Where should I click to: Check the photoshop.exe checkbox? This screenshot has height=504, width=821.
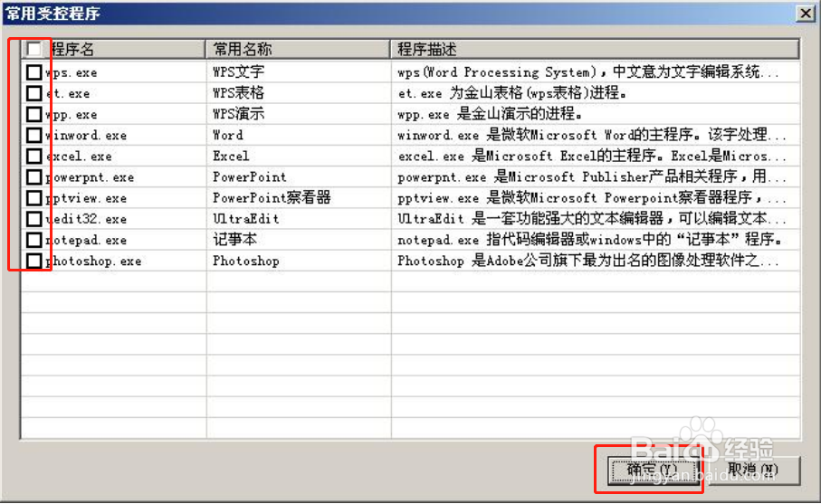point(34,261)
